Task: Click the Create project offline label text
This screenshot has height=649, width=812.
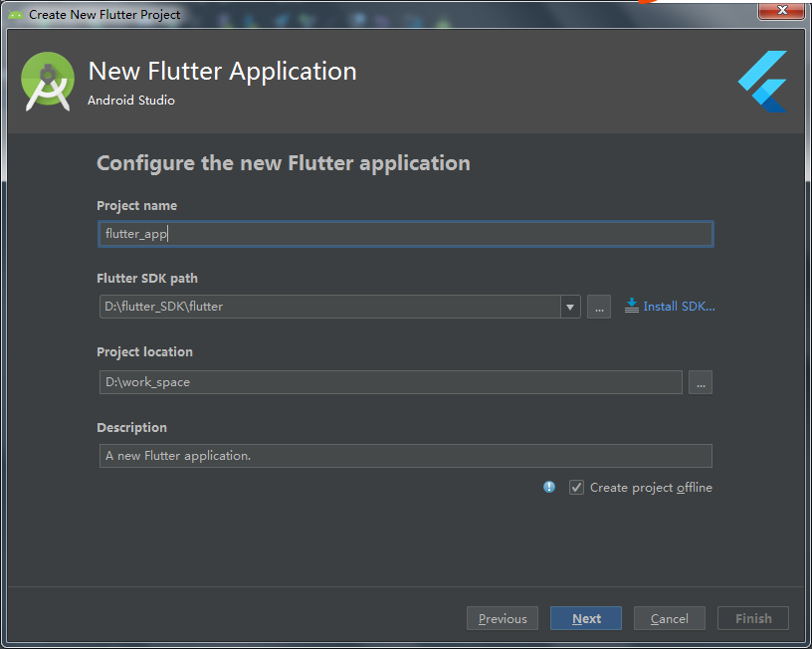Action: tap(651, 488)
